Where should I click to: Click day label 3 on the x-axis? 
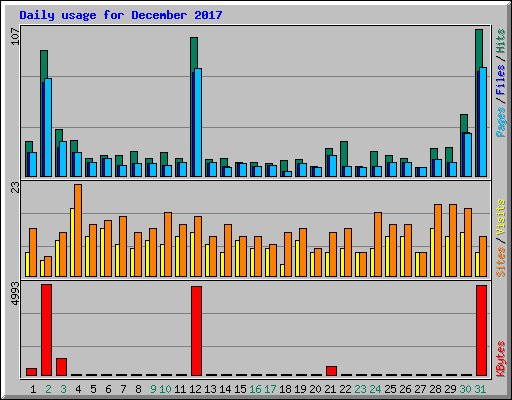pos(63,389)
